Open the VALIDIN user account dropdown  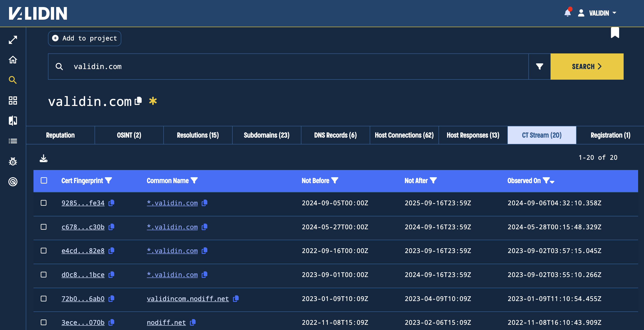point(597,13)
